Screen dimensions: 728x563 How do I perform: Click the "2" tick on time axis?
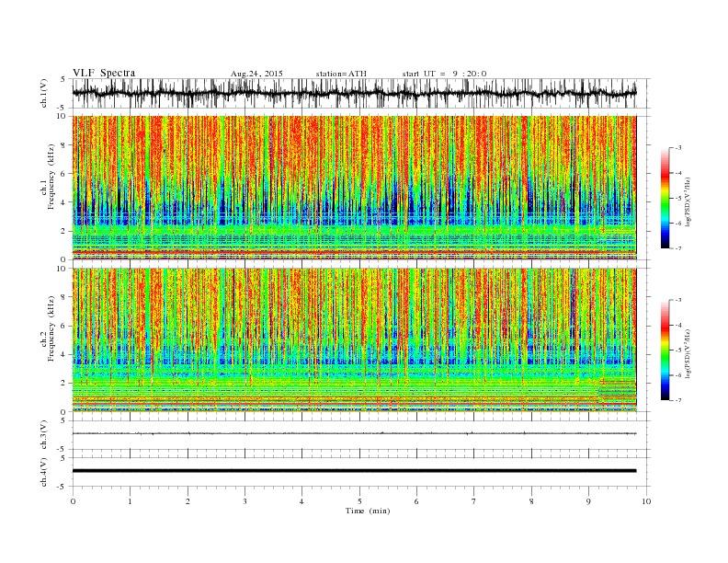[188, 501]
